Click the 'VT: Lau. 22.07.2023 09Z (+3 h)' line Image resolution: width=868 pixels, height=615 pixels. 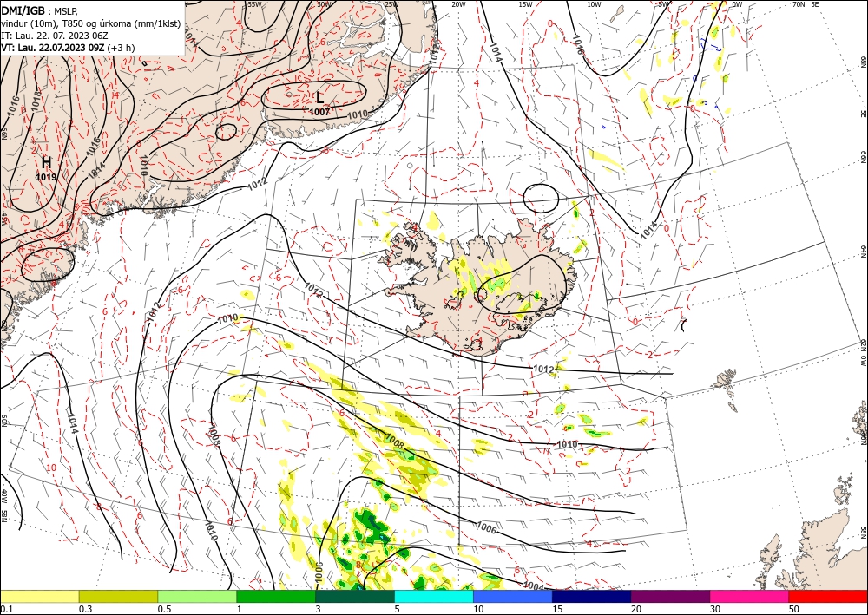pos(68,48)
